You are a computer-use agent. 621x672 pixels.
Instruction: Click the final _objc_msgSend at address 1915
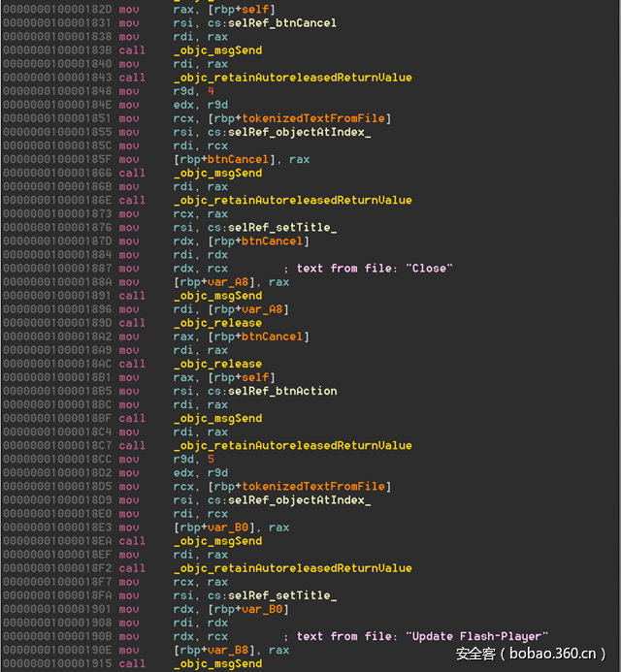217,663
